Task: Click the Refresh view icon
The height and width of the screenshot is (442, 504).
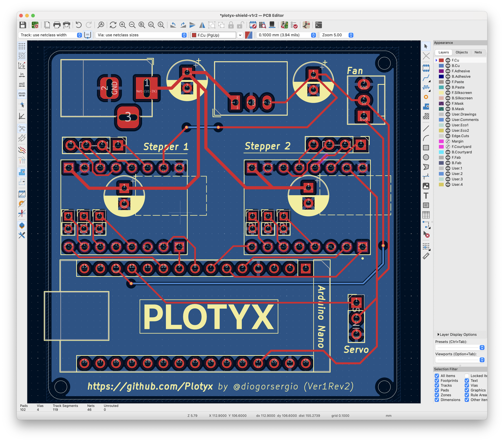Action: 113,25
